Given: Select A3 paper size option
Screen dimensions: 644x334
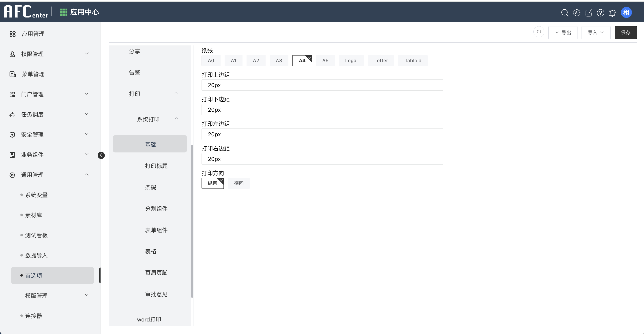Looking at the screenshot, I should coord(279,60).
